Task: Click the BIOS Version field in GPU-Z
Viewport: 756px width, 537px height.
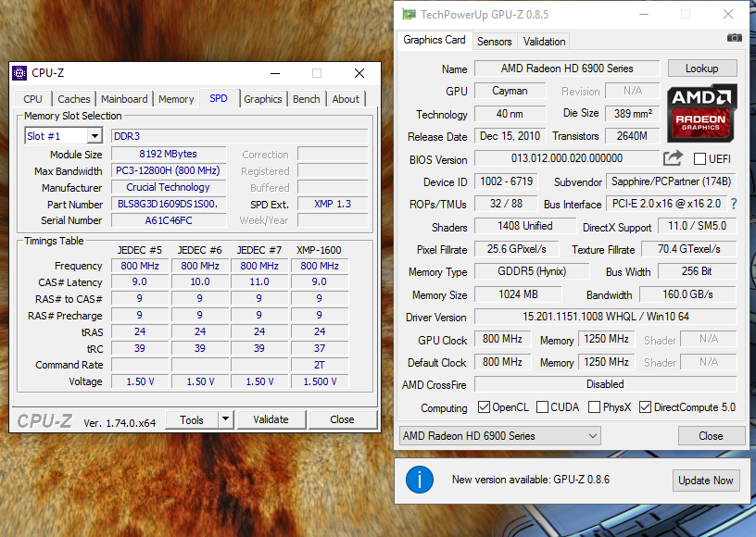Action: (x=567, y=158)
